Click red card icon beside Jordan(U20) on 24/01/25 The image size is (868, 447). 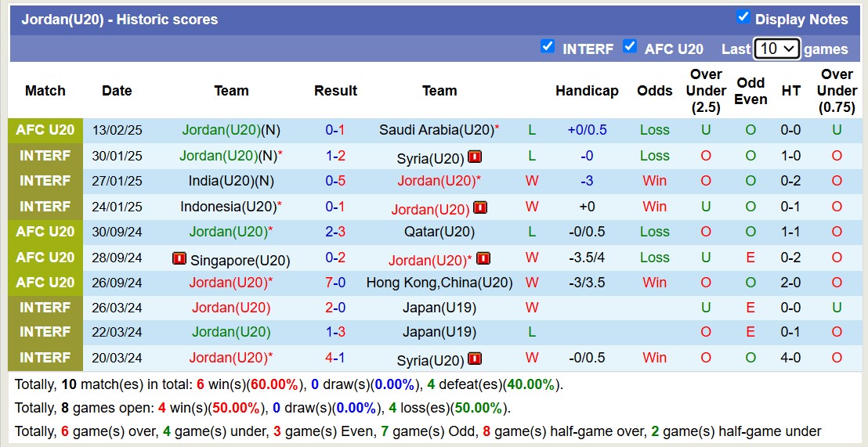click(480, 208)
